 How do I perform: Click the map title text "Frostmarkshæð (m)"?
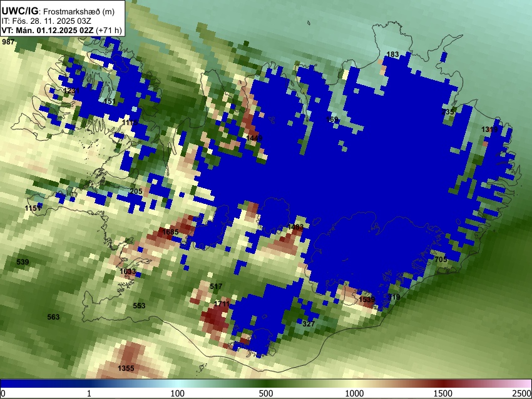point(79,11)
